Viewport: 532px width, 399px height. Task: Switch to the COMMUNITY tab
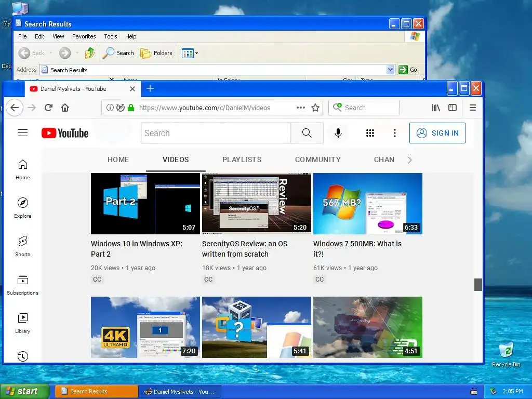coord(318,159)
